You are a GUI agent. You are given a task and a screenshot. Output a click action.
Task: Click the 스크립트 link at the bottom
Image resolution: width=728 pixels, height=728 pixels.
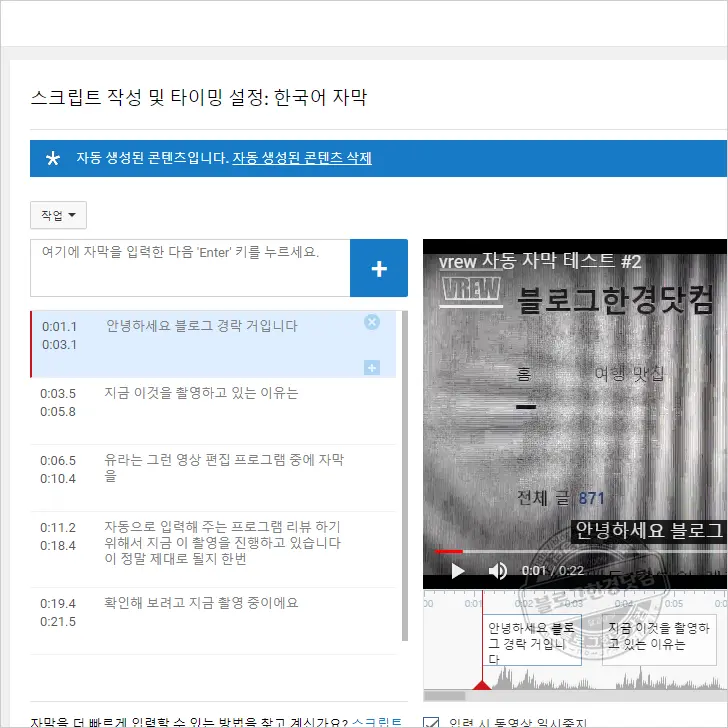[x=377, y=723]
